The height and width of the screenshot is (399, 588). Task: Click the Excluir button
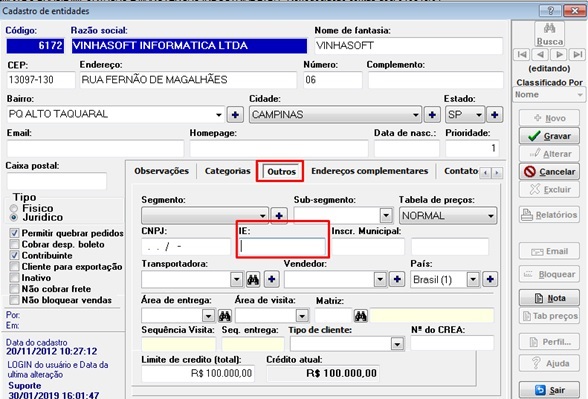point(549,189)
